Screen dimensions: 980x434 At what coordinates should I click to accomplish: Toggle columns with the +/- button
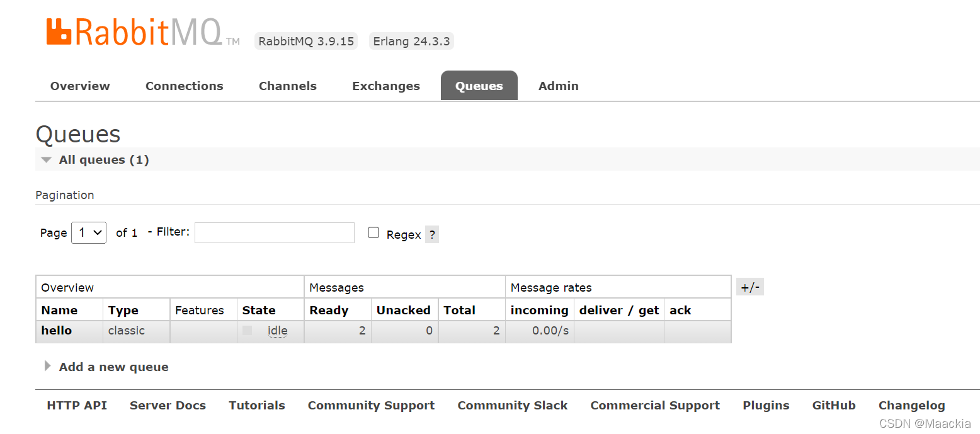click(x=750, y=287)
